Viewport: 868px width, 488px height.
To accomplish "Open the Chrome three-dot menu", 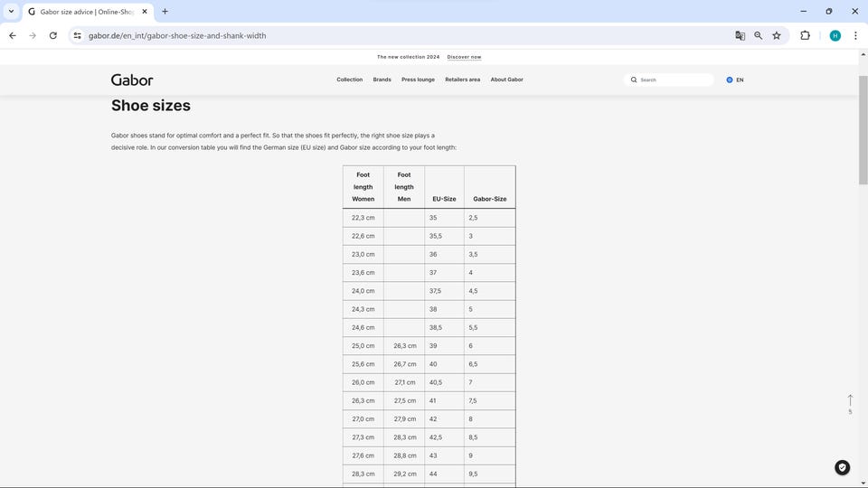I will click(855, 35).
